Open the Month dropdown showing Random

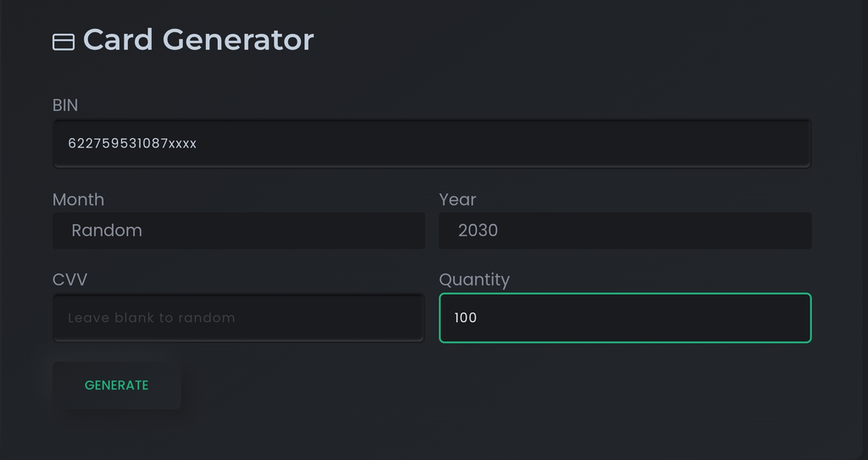(238, 230)
